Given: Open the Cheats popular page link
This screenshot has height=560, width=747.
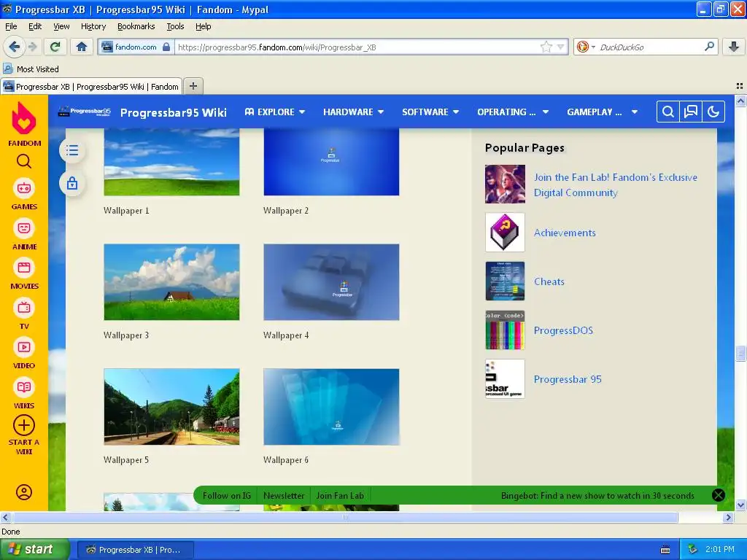Looking at the screenshot, I should (549, 281).
